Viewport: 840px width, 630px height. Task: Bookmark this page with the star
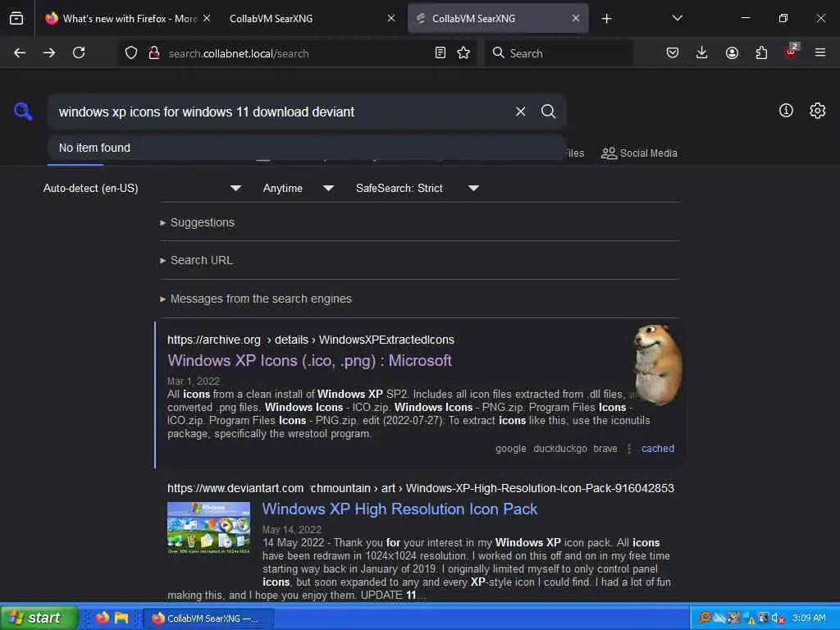coord(463,52)
